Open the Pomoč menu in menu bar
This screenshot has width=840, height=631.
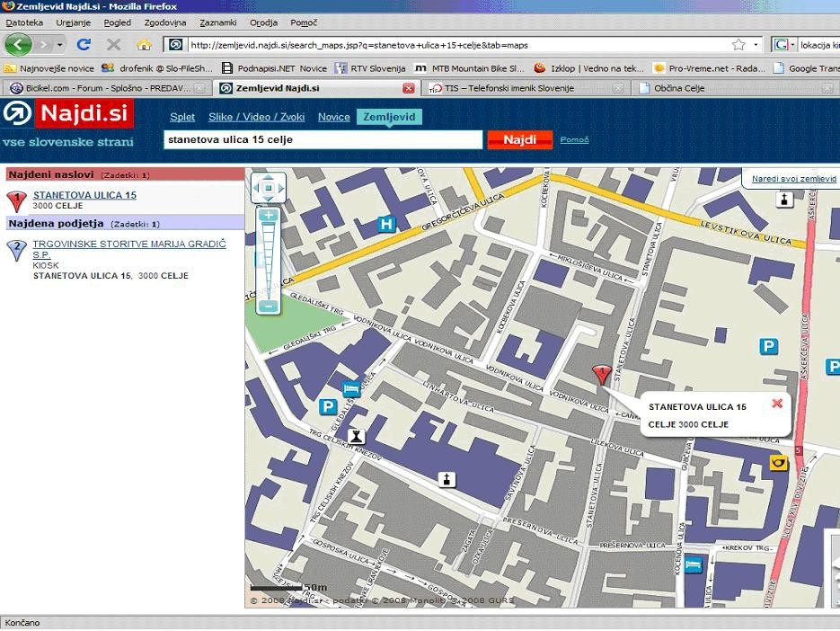pos(304,22)
